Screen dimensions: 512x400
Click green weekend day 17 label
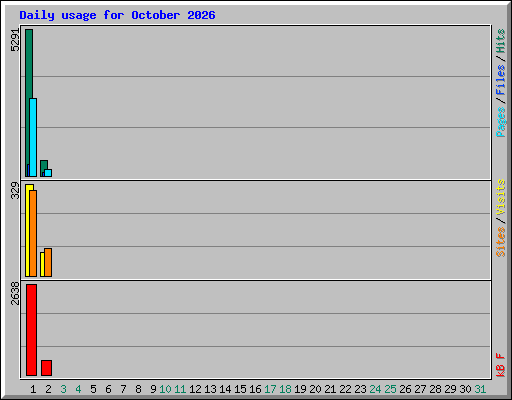coord(270,389)
